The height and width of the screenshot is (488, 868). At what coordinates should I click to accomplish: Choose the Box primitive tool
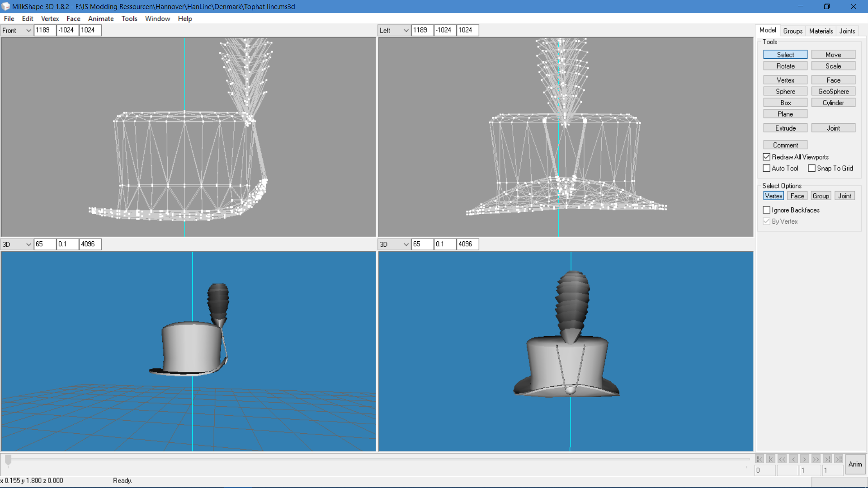pos(785,103)
